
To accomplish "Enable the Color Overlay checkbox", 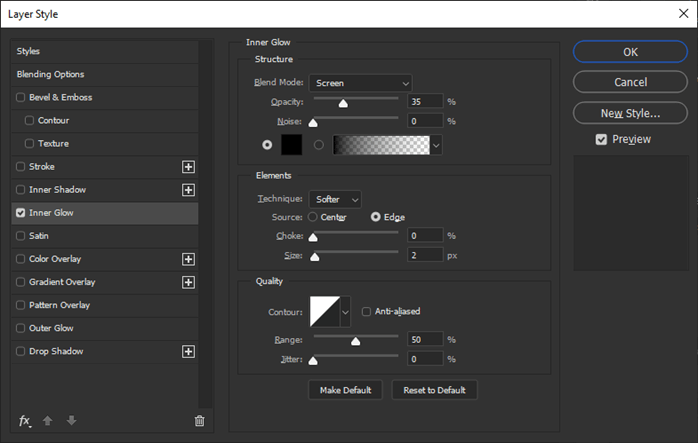I will pos(20,259).
